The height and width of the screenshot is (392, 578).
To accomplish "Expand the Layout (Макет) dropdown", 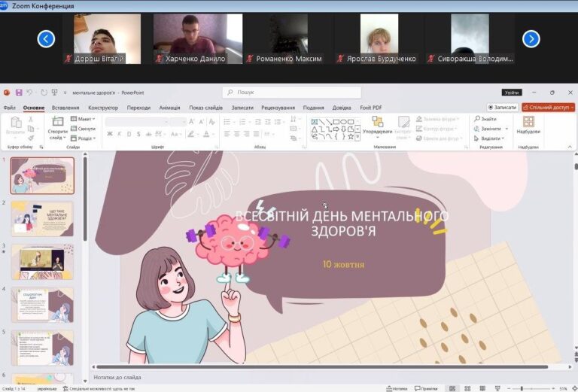I will [83, 119].
